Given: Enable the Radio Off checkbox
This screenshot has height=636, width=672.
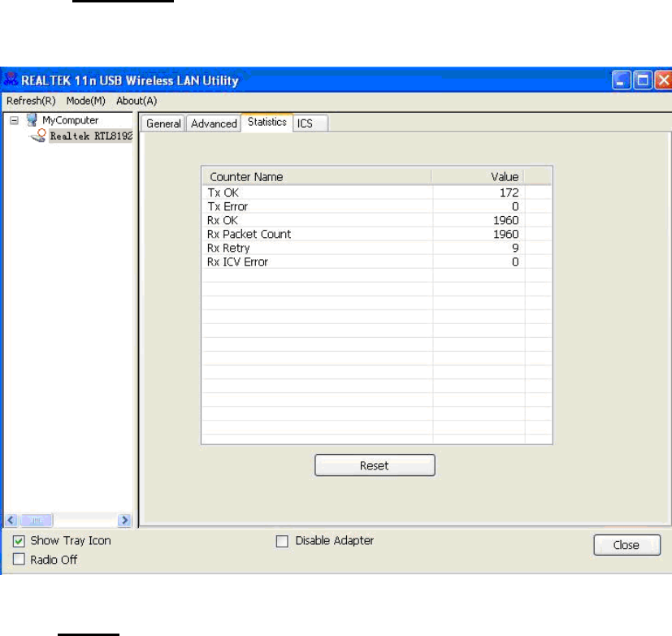Looking at the screenshot, I should [x=19, y=560].
